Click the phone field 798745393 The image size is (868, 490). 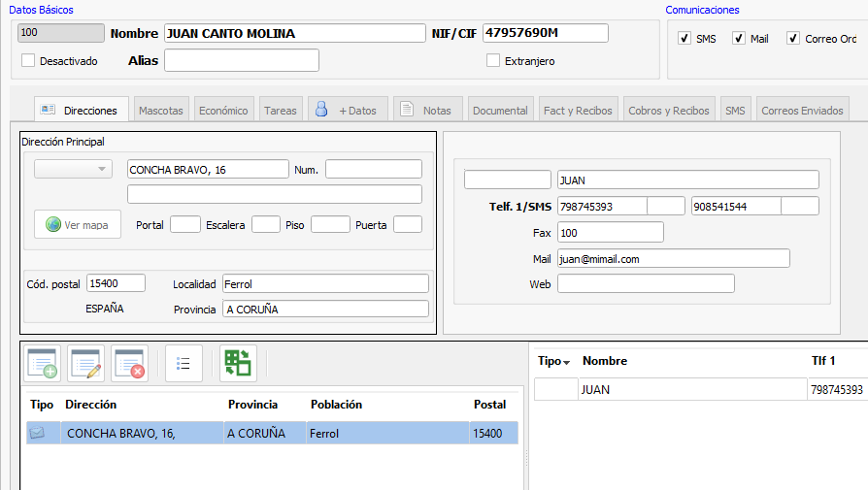[x=602, y=207]
